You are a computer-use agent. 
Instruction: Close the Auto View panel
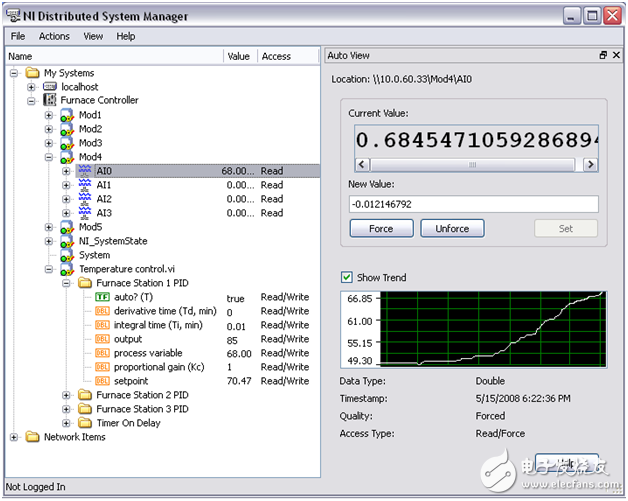(617, 56)
